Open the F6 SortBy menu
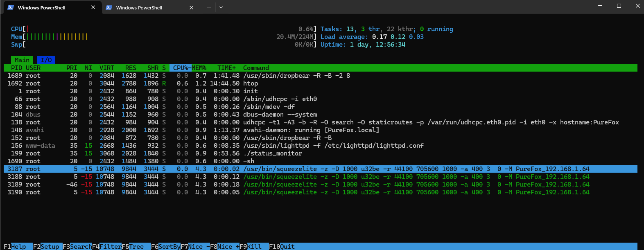The height and width of the screenshot is (250, 644). point(165,246)
